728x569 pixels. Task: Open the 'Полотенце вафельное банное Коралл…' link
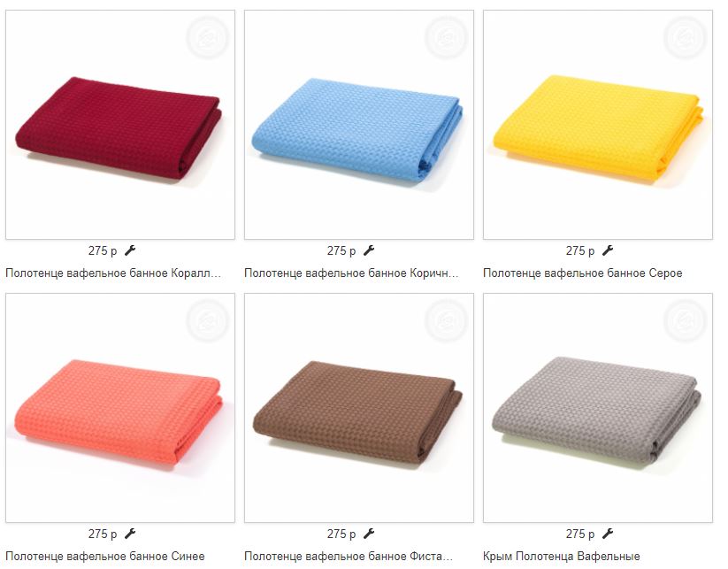click(113, 273)
